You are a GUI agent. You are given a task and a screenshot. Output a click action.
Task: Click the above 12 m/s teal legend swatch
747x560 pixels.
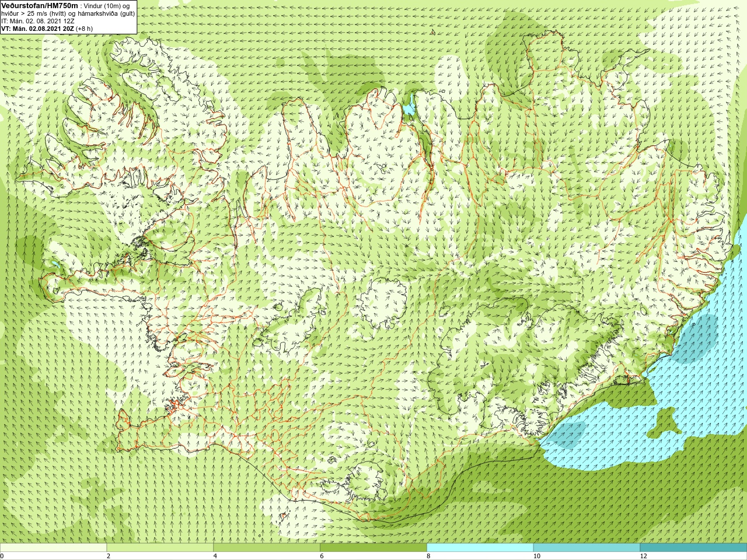click(693, 548)
